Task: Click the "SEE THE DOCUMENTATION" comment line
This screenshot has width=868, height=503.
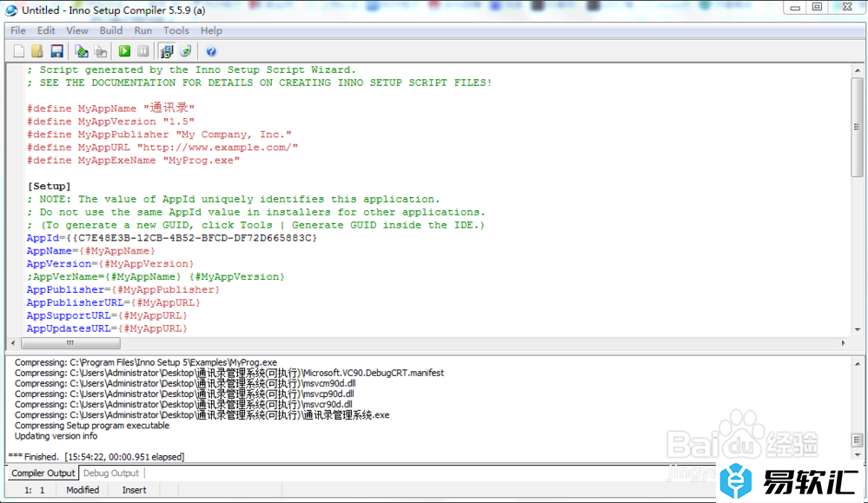Action: (260, 83)
